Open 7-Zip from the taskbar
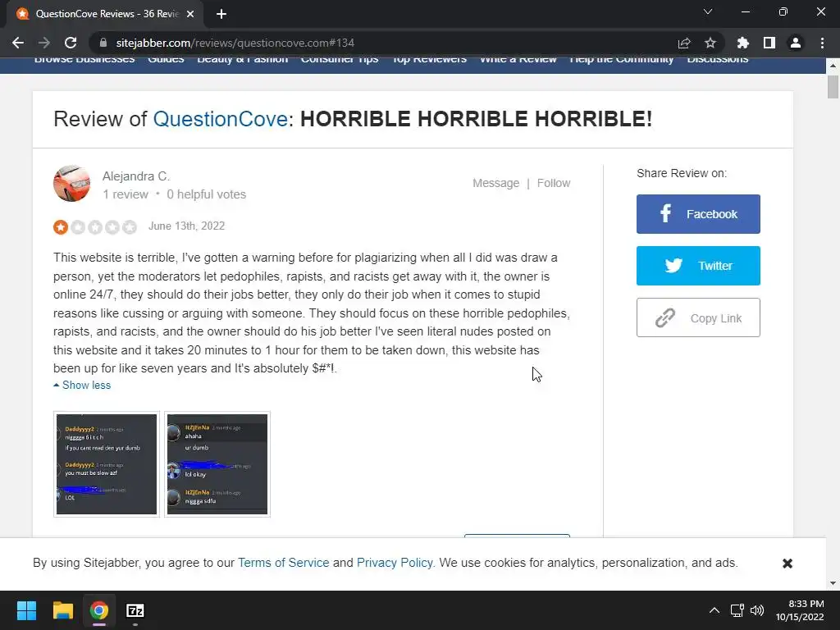Image resolution: width=840 pixels, height=630 pixels. [135, 610]
